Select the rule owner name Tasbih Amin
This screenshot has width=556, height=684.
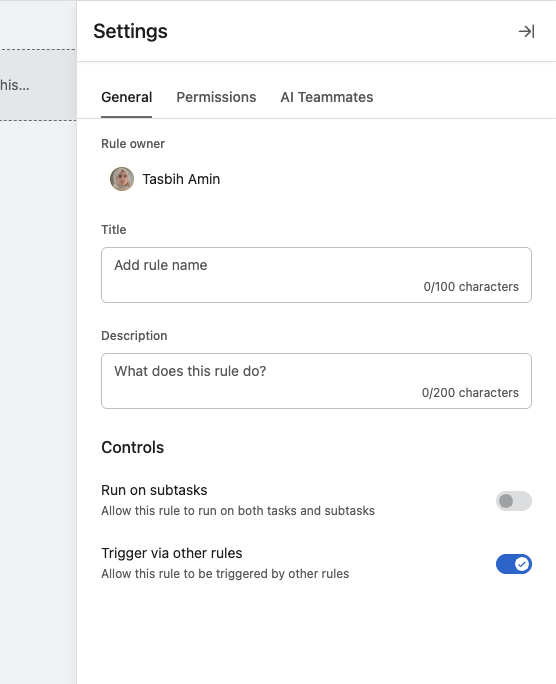coord(181,179)
